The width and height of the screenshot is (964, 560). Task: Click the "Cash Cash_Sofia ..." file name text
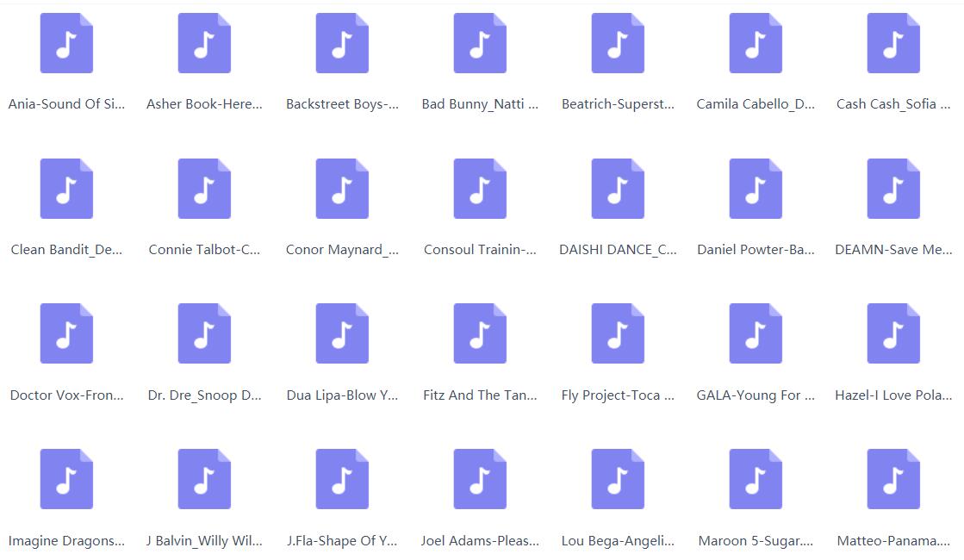pos(893,104)
